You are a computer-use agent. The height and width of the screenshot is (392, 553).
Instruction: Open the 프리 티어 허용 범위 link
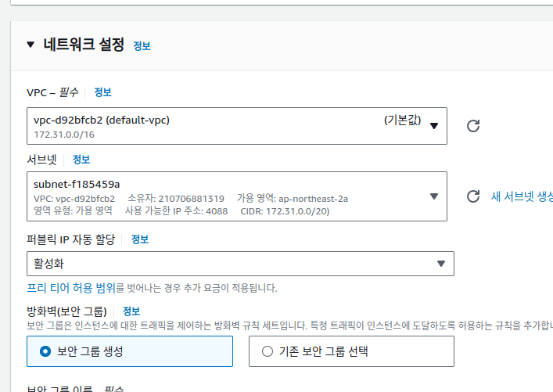pyautogui.click(x=70, y=288)
